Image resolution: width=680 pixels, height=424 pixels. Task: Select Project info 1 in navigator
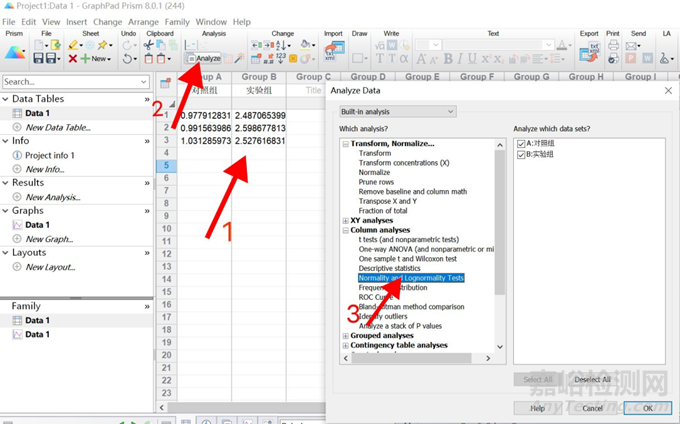pyautogui.click(x=50, y=155)
